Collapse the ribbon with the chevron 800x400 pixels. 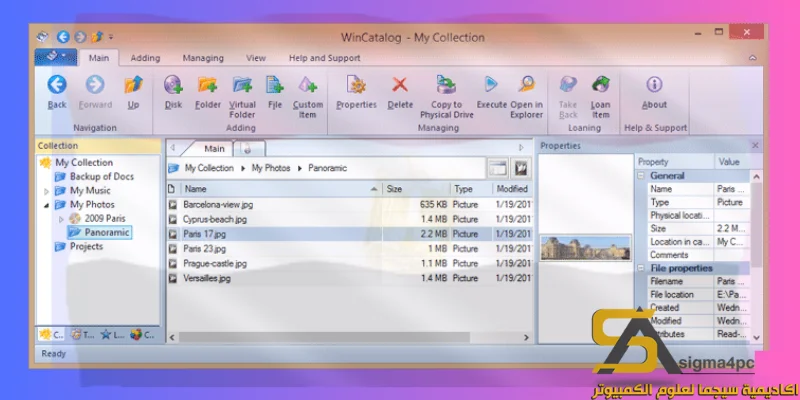753,58
